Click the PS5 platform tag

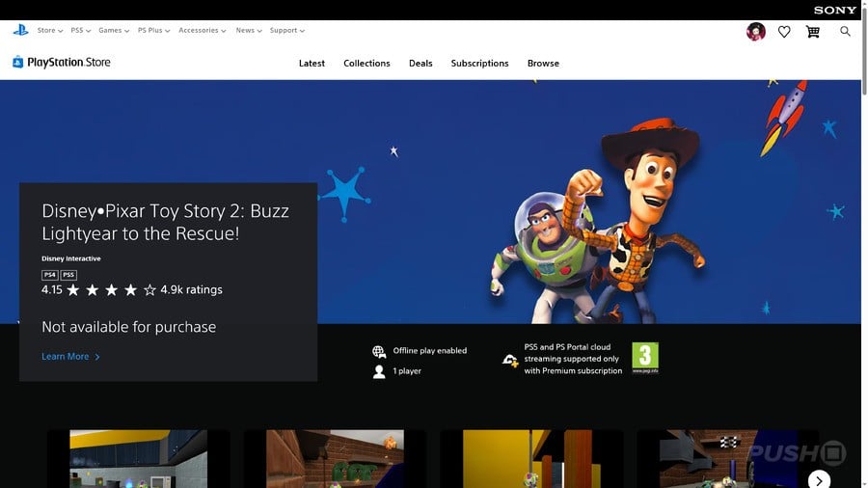tap(68, 275)
